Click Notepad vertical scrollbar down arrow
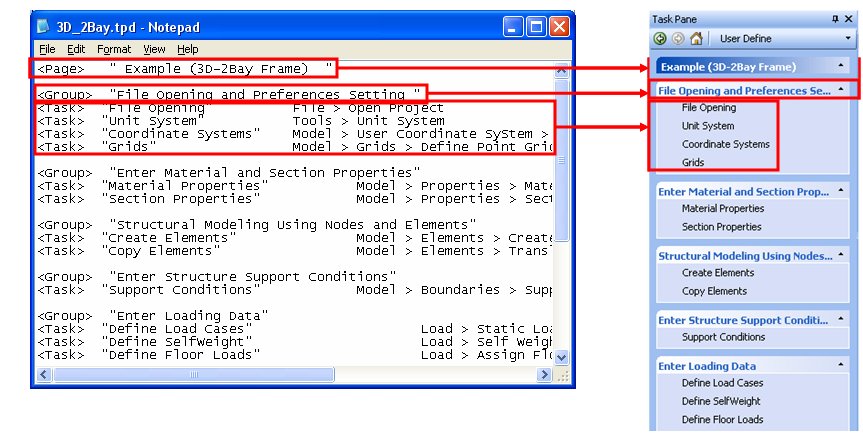This screenshot has height=434, width=863. pos(561,357)
